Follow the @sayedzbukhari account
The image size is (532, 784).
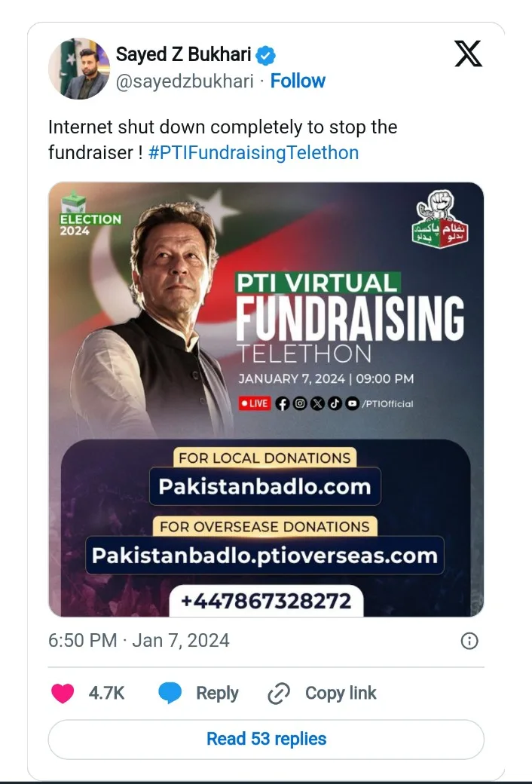tap(298, 81)
